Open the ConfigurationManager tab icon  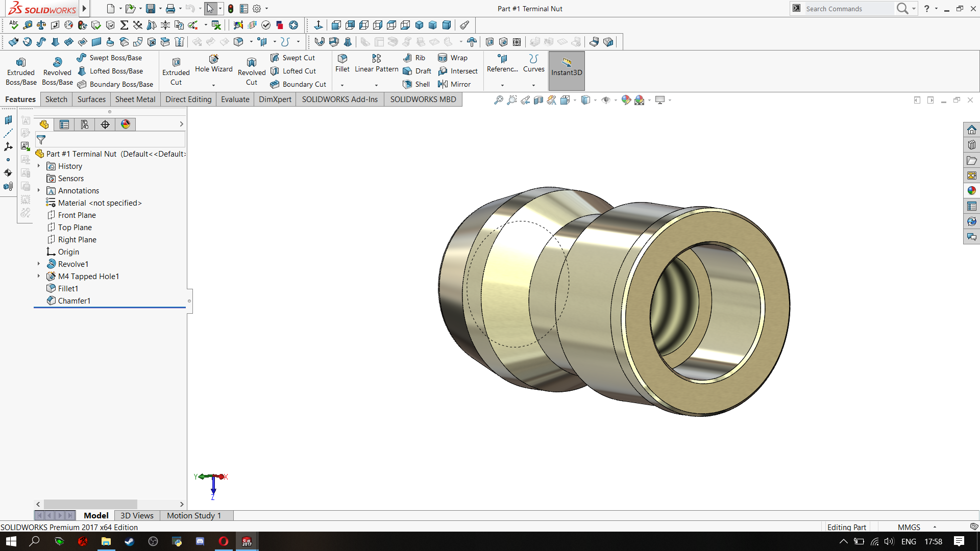point(85,124)
